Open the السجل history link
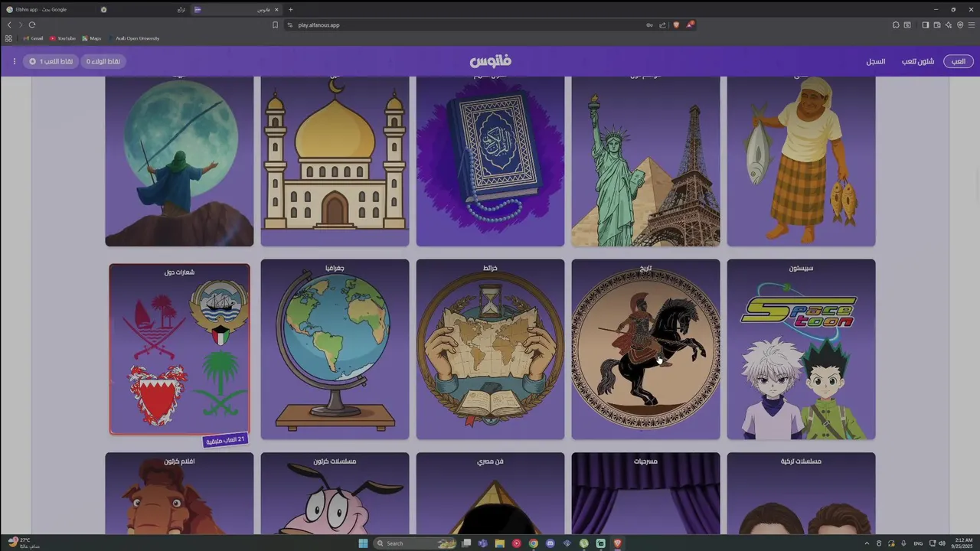Screen dimensions: 980x551 [x=875, y=61]
